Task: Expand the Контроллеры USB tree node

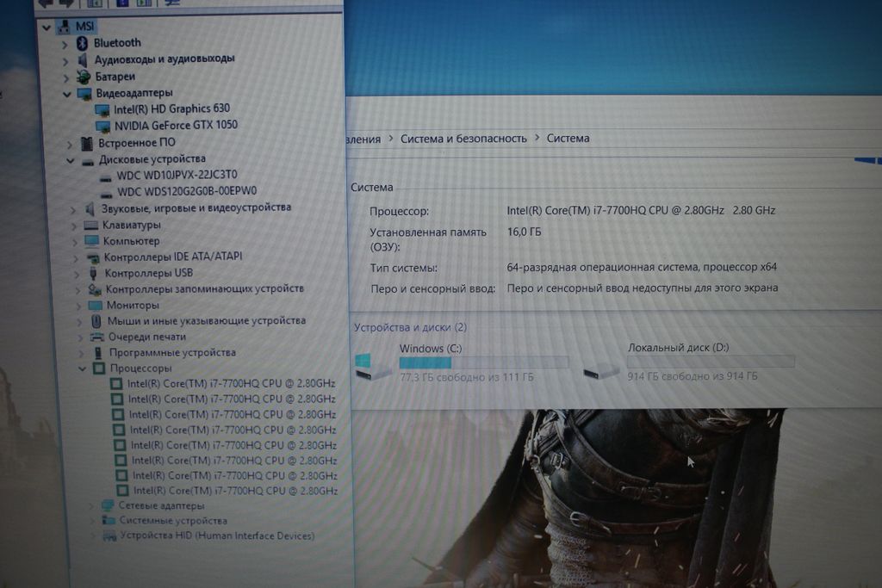Action: coord(77,274)
